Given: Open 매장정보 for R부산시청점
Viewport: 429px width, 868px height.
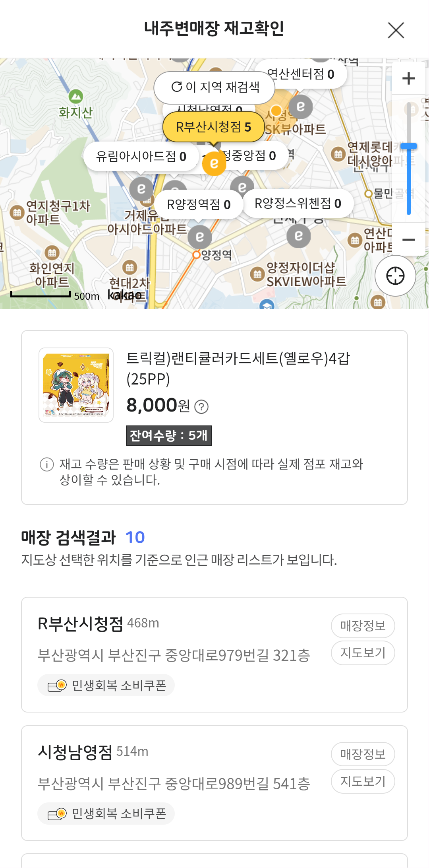Looking at the screenshot, I should pos(363,626).
